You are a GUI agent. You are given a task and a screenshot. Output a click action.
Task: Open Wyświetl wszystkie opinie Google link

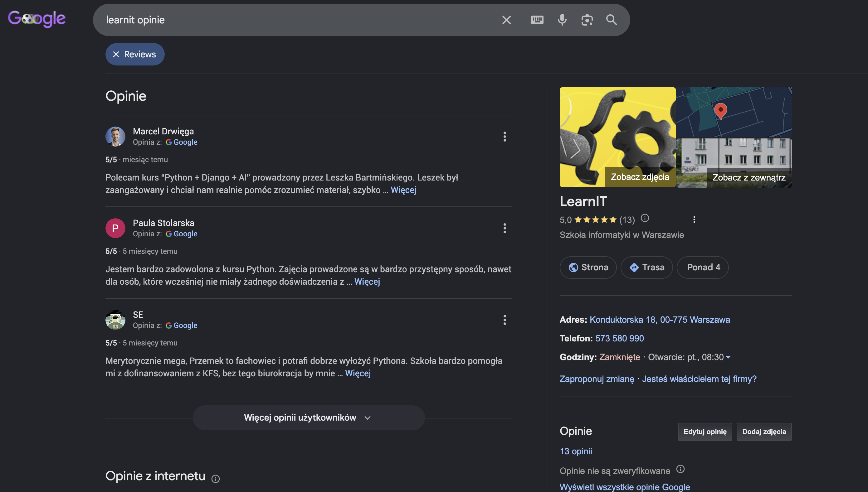(x=625, y=487)
